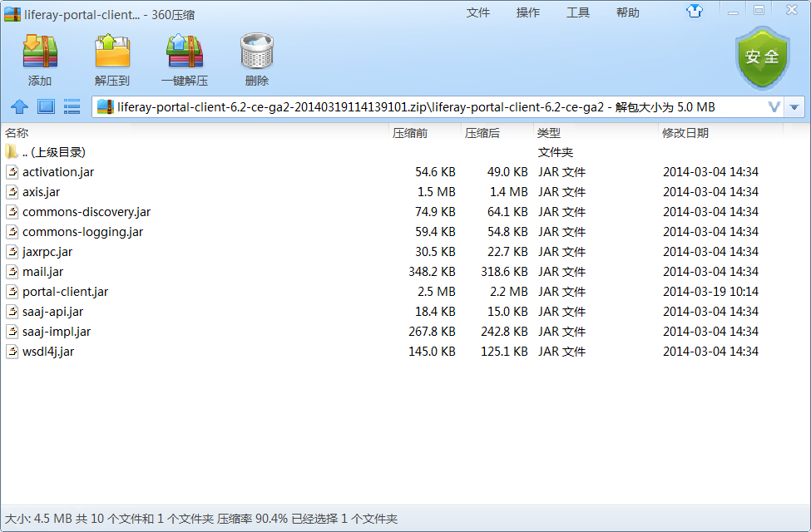Click the skin shirt icon in title bar

click(694, 11)
